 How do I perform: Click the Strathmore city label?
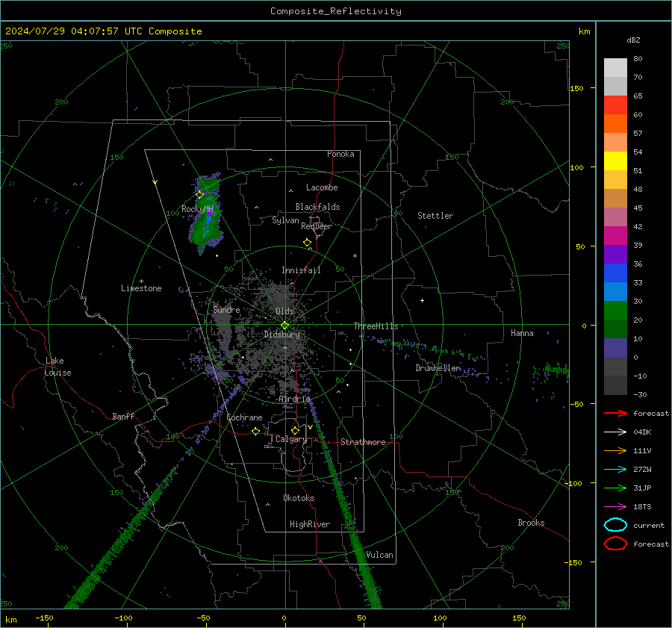point(364,442)
